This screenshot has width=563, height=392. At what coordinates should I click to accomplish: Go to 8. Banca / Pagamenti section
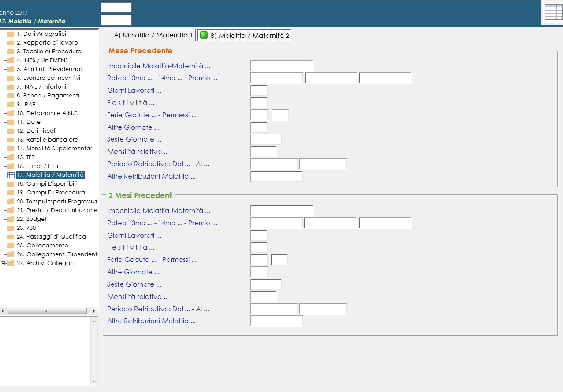(x=48, y=96)
